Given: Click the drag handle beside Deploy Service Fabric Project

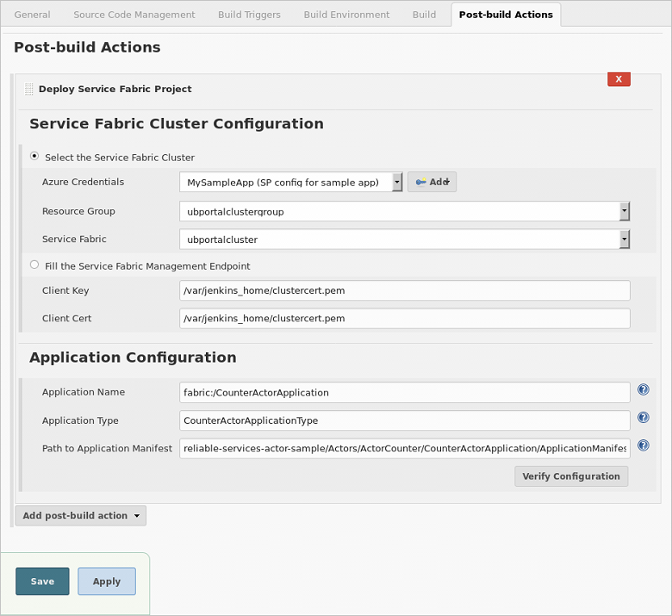Looking at the screenshot, I should tap(29, 89).
